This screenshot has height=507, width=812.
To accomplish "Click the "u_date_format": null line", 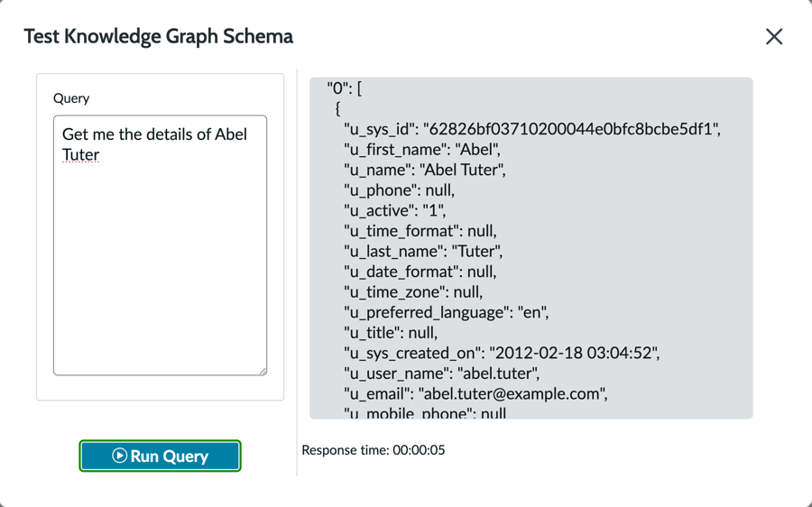I will click(420, 272).
